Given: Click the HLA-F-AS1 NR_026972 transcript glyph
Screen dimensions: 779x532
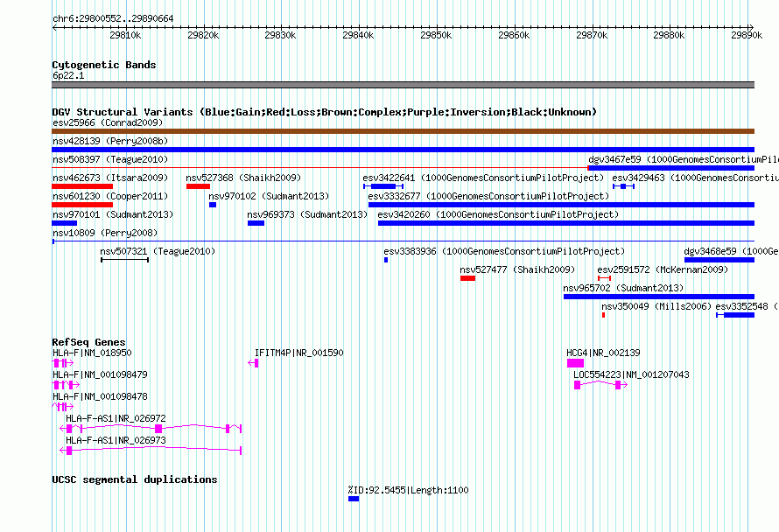Looking at the screenshot, I should pos(151,428).
